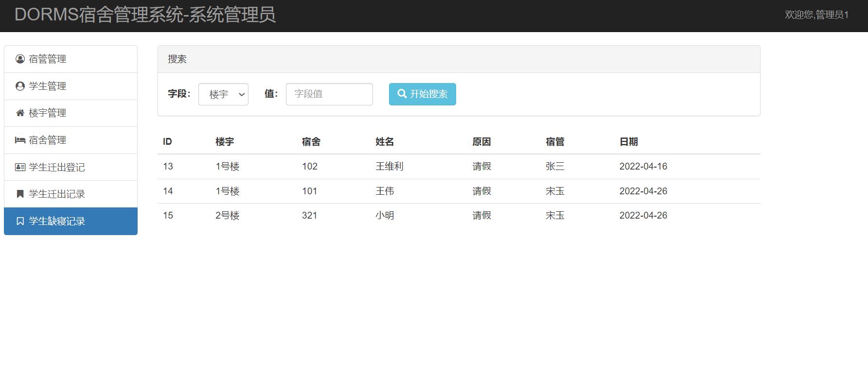Select the ID cell 13

(x=168, y=167)
